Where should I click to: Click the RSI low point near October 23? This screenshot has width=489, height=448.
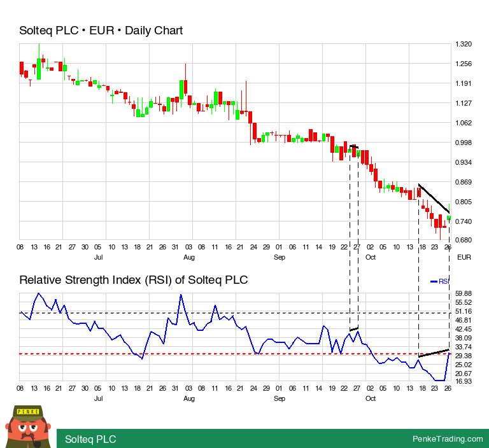pyautogui.click(x=439, y=381)
